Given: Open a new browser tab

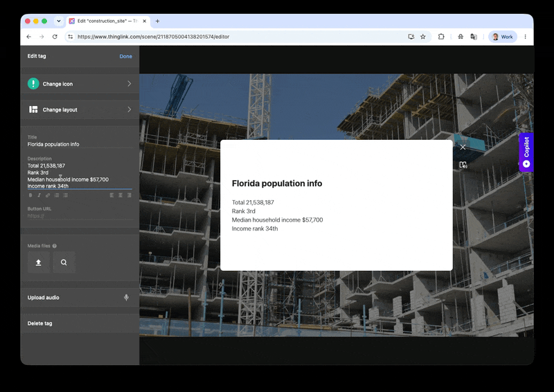Looking at the screenshot, I should coord(158,21).
